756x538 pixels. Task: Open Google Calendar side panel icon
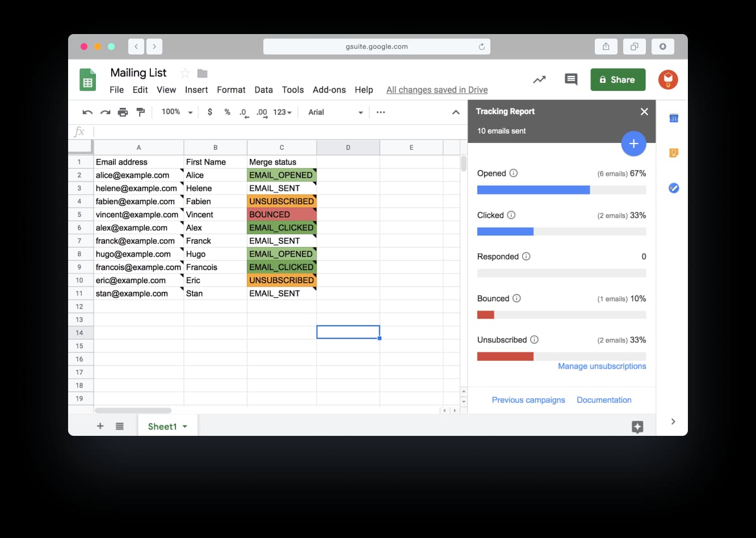coord(674,118)
